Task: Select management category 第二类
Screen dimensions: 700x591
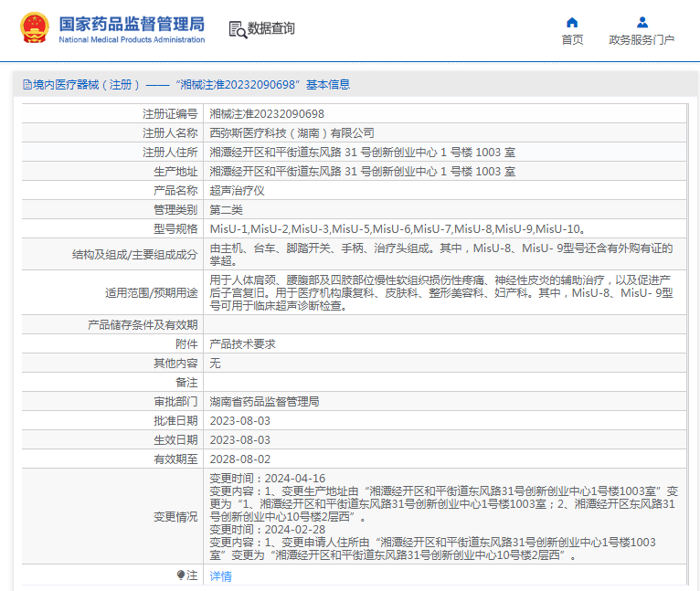Action: click(226, 210)
